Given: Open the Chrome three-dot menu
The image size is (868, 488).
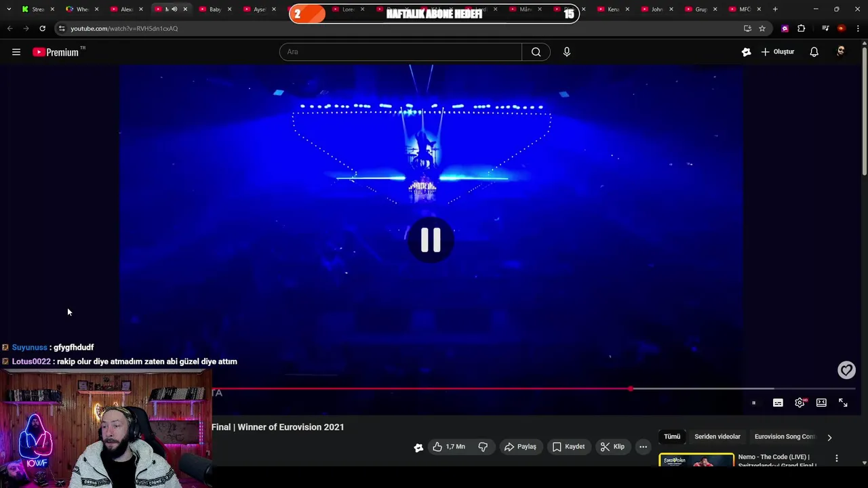Looking at the screenshot, I should pos(858,28).
